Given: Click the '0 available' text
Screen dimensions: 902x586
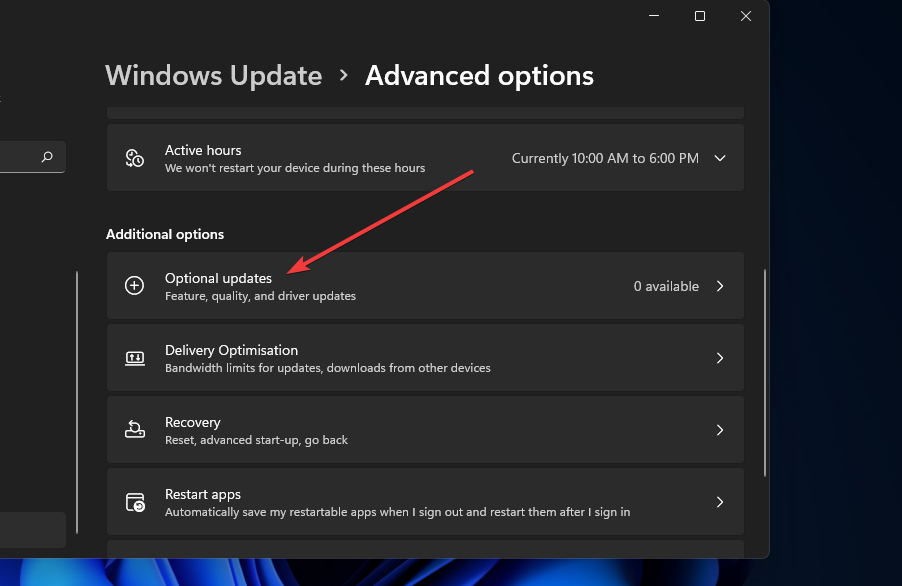Looking at the screenshot, I should pyautogui.click(x=666, y=286).
